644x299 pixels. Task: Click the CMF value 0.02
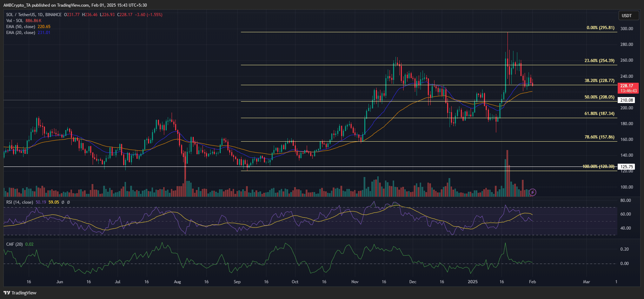tap(29, 244)
